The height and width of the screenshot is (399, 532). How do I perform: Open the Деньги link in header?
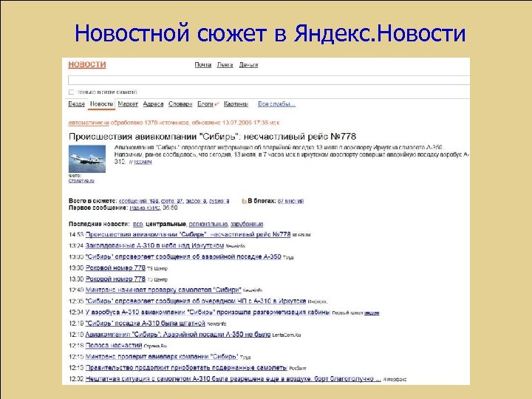tap(248, 65)
